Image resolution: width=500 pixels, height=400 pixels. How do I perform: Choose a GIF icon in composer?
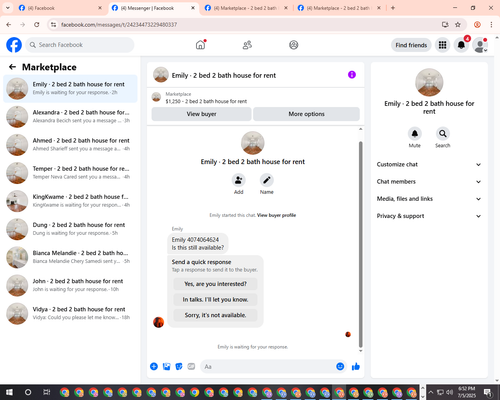tap(191, 367)
